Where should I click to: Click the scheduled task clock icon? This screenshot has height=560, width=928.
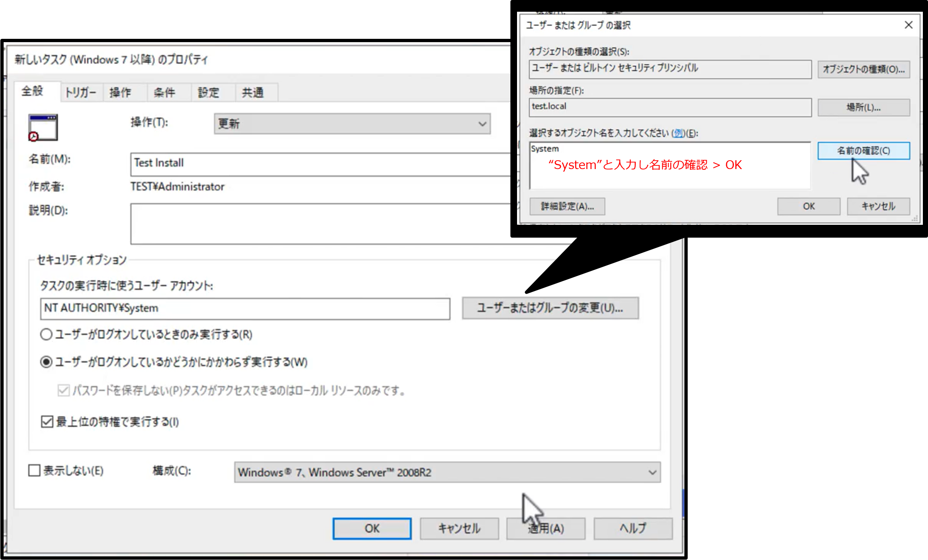point(43,128)
